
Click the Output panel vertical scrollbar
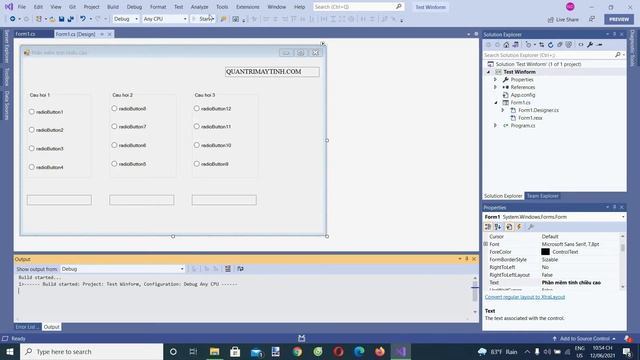475,295
